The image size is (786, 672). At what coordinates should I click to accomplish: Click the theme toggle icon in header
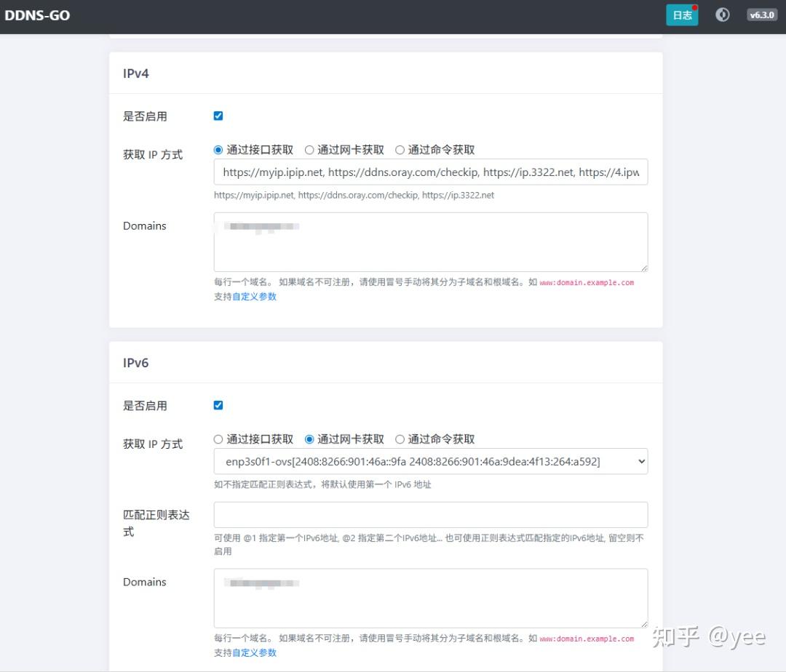(722, 15)
